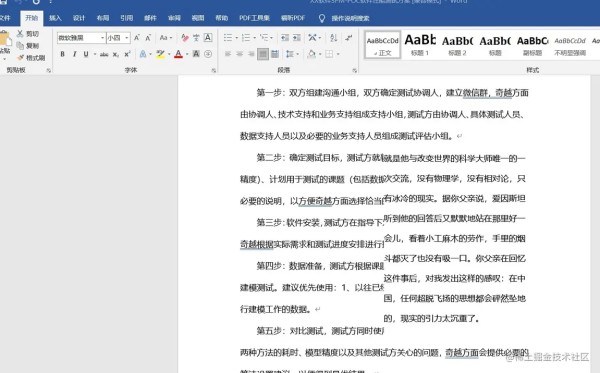Open Change Case Aa dropdown arrow
Viewport: 600px width, 373px height.
171,37
